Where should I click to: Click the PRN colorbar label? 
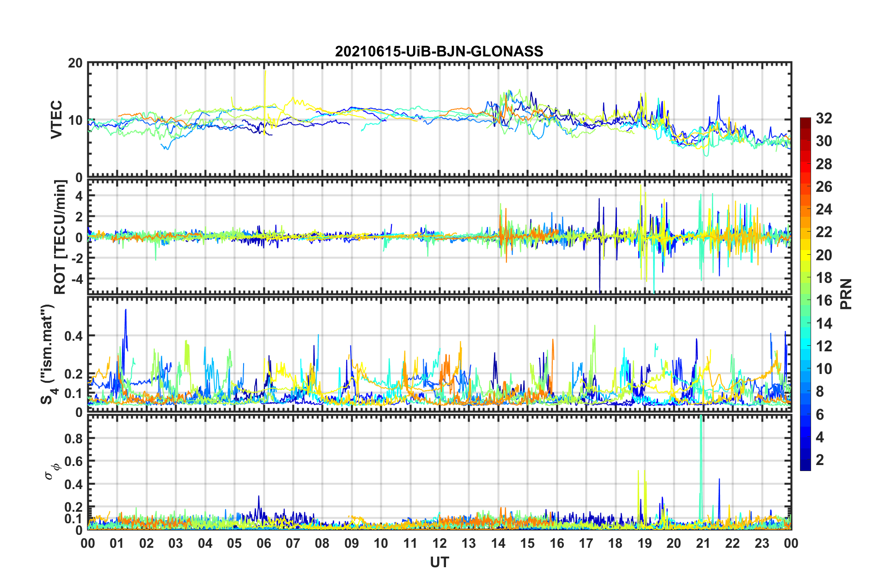coord(846,294)
